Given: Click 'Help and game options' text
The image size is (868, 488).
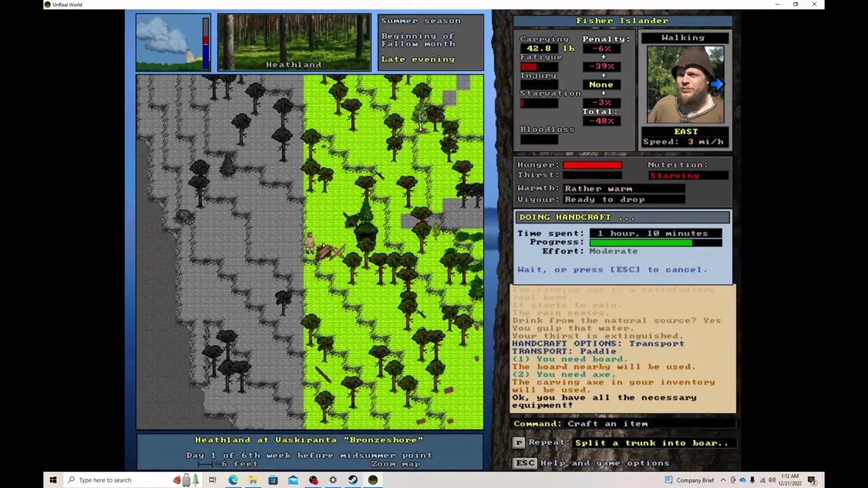Looking at the screenshot, I should 605,463.
